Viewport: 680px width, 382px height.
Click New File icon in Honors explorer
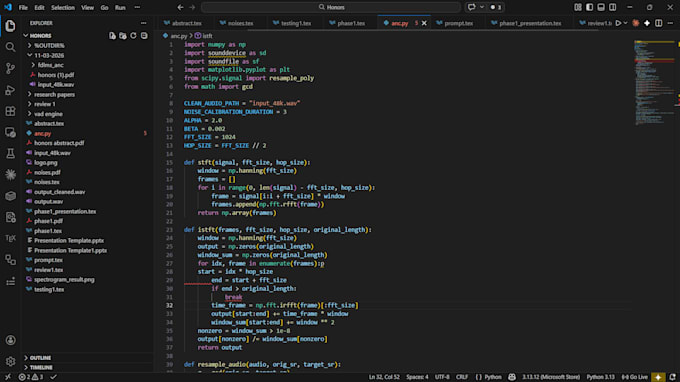[112, 36]
